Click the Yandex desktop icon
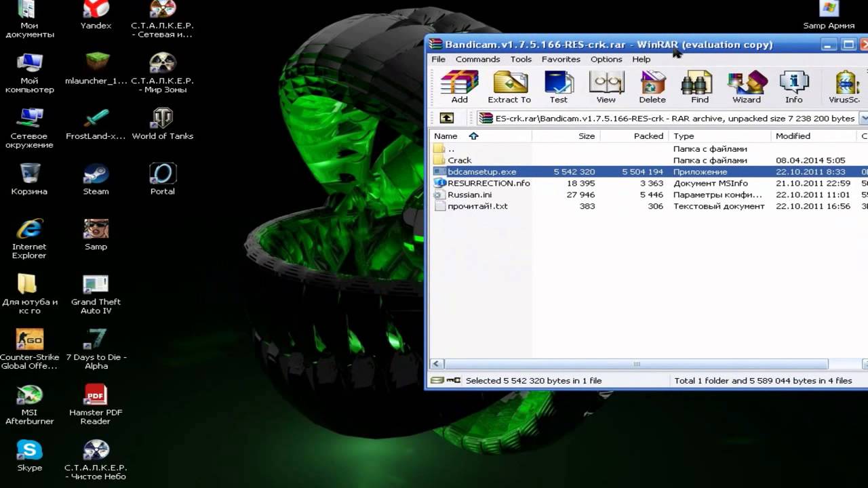The width and height of the screenshot is (868, 488). pos(96,16)
